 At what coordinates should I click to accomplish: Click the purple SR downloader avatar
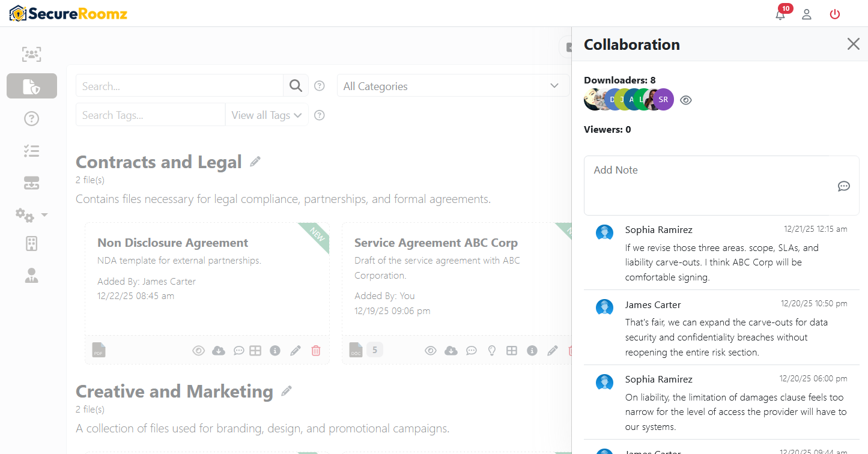[663, 100]
